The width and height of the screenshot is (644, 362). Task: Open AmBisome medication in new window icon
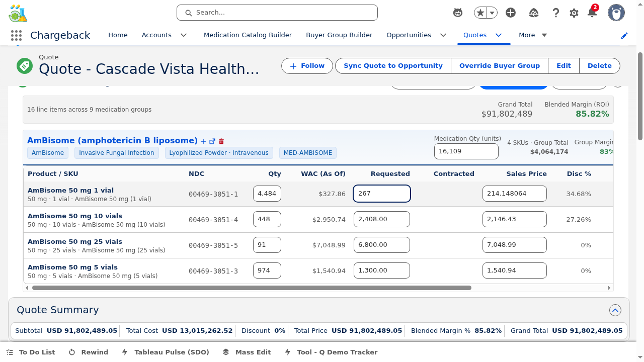tap(212, 141)
